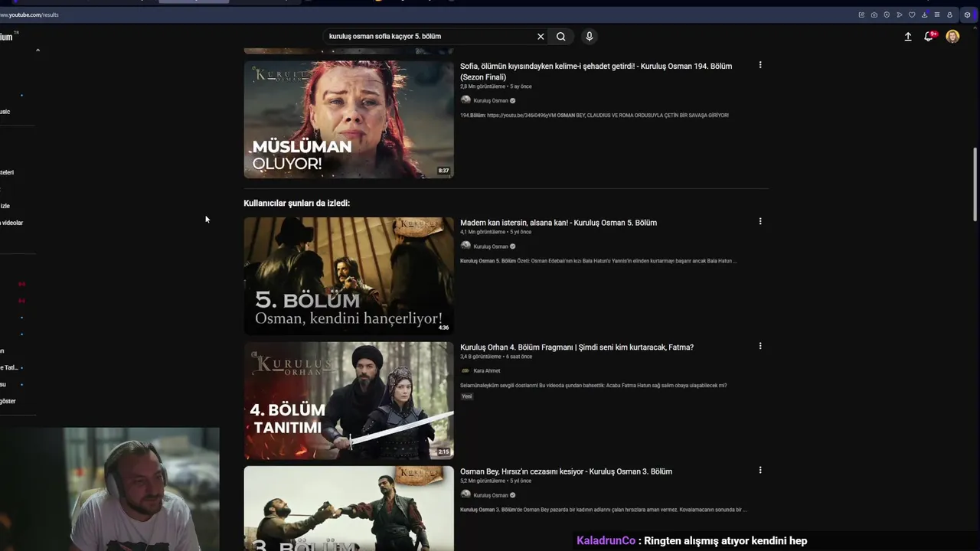This screenshot has height=551, width=980.
Task: Open the browser easy setup icon
Action: (937, 15)
